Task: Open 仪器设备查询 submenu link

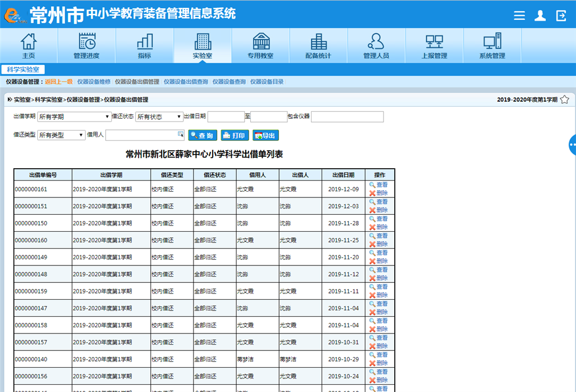Action: [229, 82]
